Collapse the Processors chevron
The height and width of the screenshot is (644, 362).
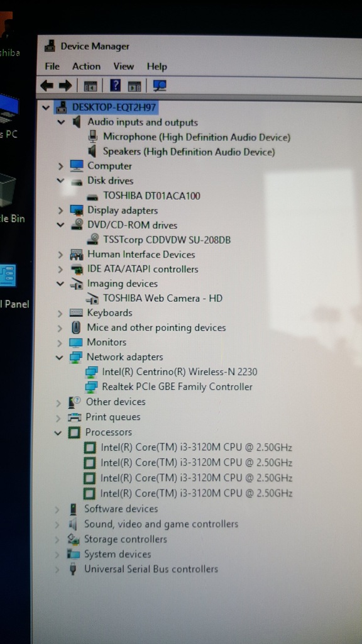click(58, 433)
